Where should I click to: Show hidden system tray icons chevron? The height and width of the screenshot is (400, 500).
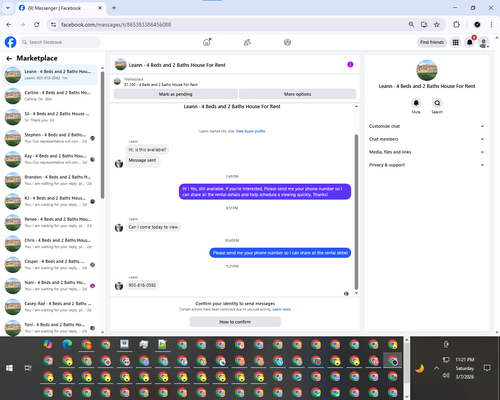(x=436, y=368)
